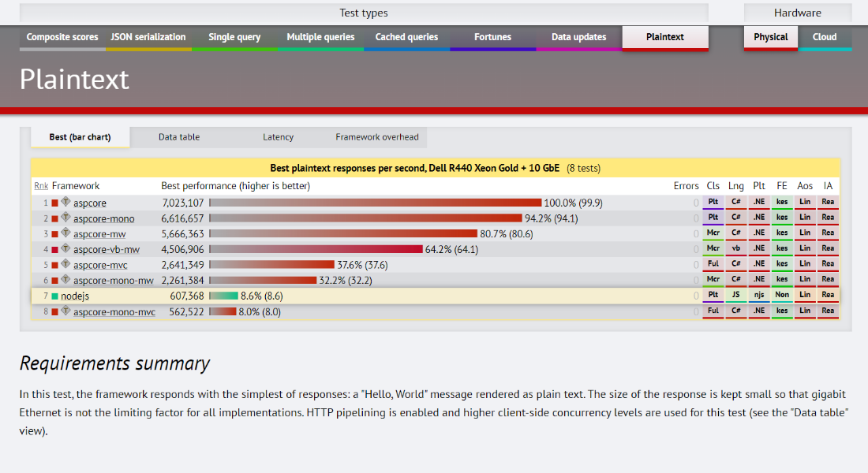Switch to the Fortunes test

click(492, 38)
